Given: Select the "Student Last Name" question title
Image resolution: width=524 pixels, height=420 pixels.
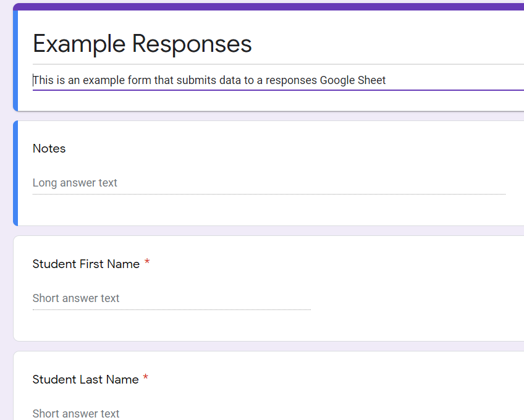Looking at the screenshot, I should tap(85, 380).
